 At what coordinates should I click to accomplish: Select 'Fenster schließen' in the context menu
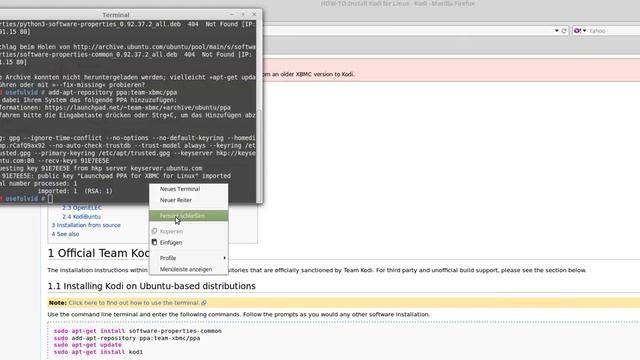coord(188,216)
